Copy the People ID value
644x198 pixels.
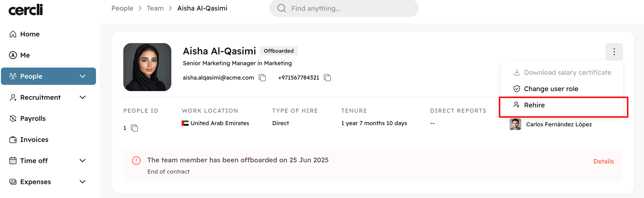[x=134, y=128]
